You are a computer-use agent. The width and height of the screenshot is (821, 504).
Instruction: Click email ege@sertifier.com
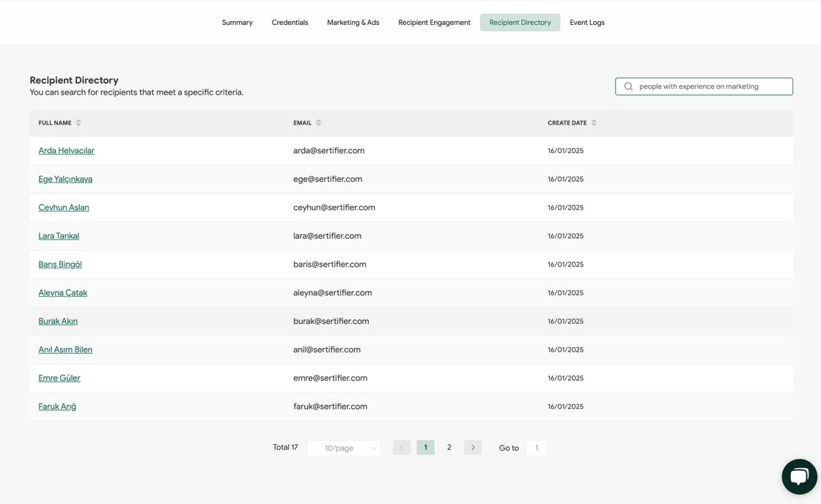(328, 179)
